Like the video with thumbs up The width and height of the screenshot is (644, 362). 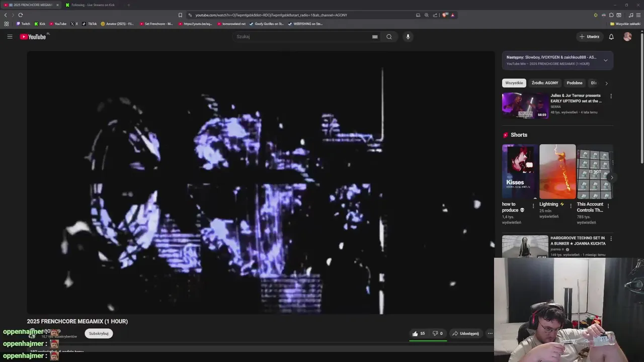[x=419, y=333]
